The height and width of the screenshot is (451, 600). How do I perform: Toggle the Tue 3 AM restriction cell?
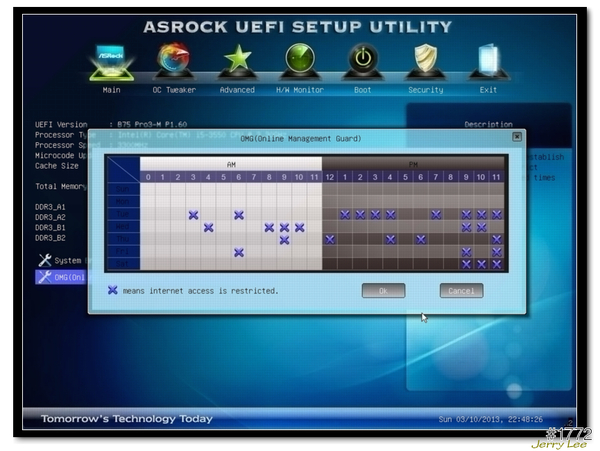(x=193, y=215)
